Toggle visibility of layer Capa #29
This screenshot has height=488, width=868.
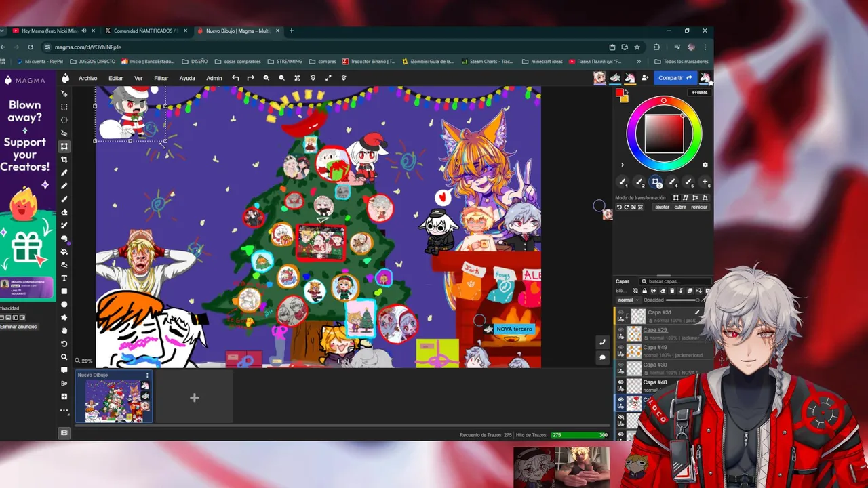point(620,329)
